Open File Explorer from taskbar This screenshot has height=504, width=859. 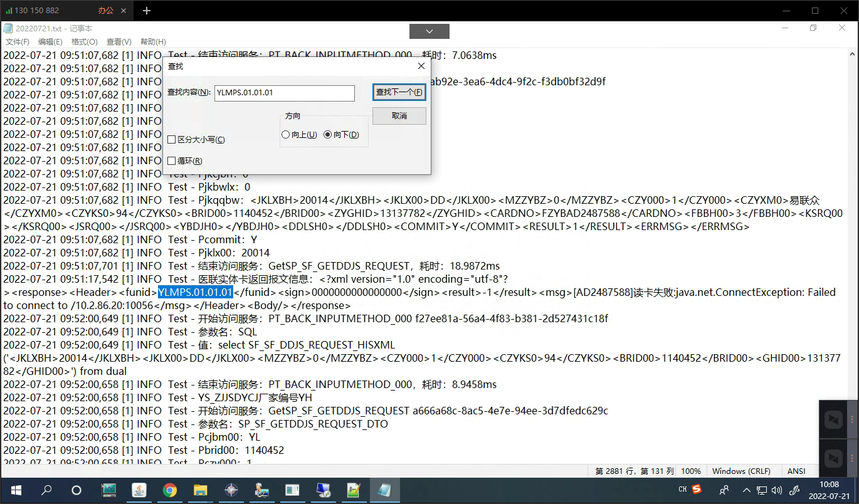tap(200, 490)
